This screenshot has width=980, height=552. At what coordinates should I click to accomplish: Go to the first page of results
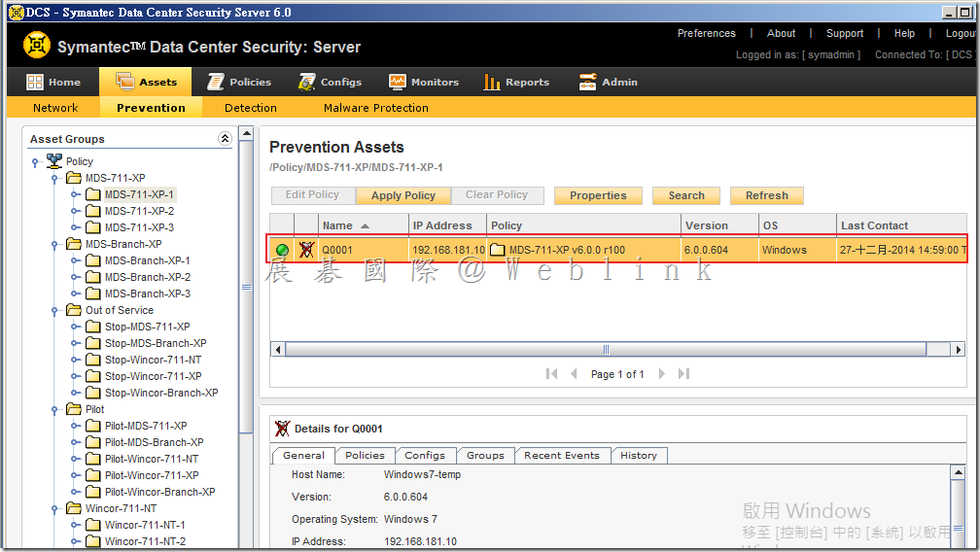pyautogui.click(x=551, y=373)
